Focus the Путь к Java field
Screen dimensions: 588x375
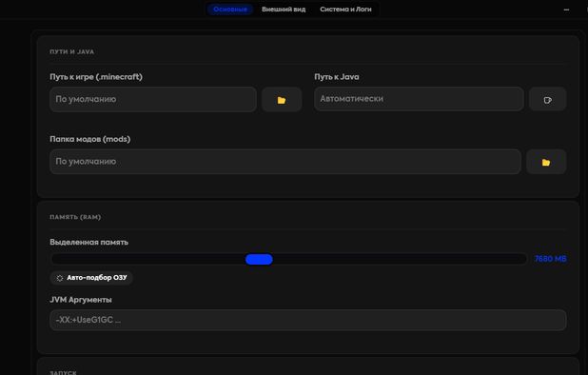point(419,99)
